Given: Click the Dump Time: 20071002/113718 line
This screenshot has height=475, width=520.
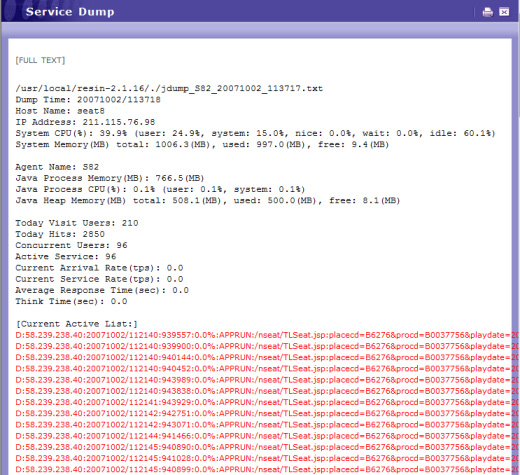Looking at the screenshot, I should pyautogui.click(x=88, y=100).
